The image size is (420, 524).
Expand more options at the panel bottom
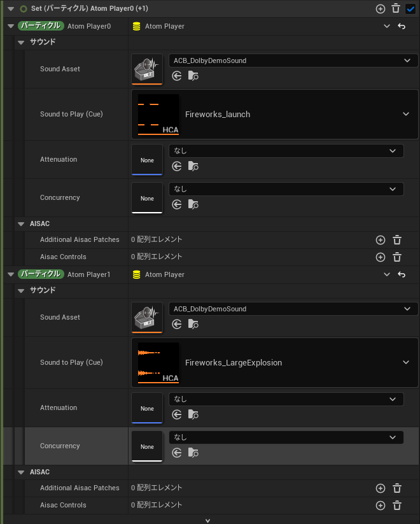coord(207,521)
